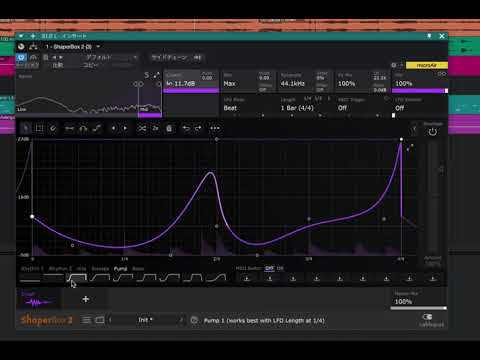Image resolution: width=480 pixels, height=360 pixels.
Task: Open the Init preset dropdown
Action: click(146, 320)
